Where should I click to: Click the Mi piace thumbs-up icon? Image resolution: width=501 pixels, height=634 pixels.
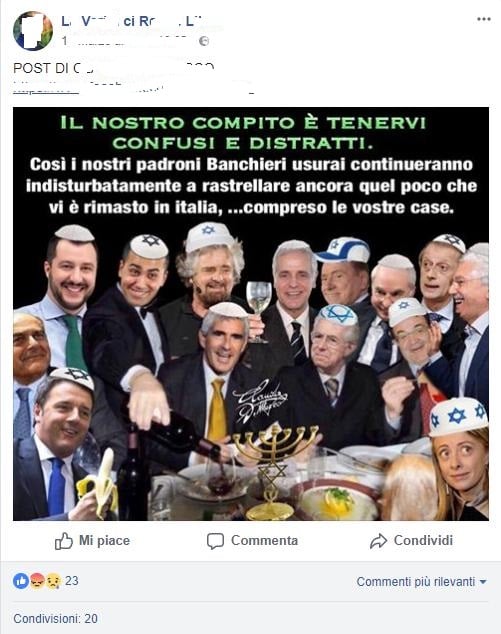tap(63, 541)
